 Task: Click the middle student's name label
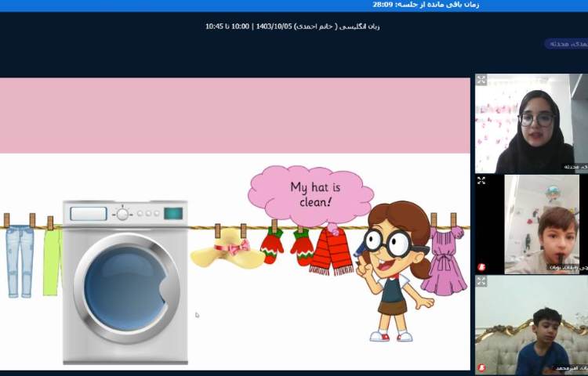coord(568,267)
